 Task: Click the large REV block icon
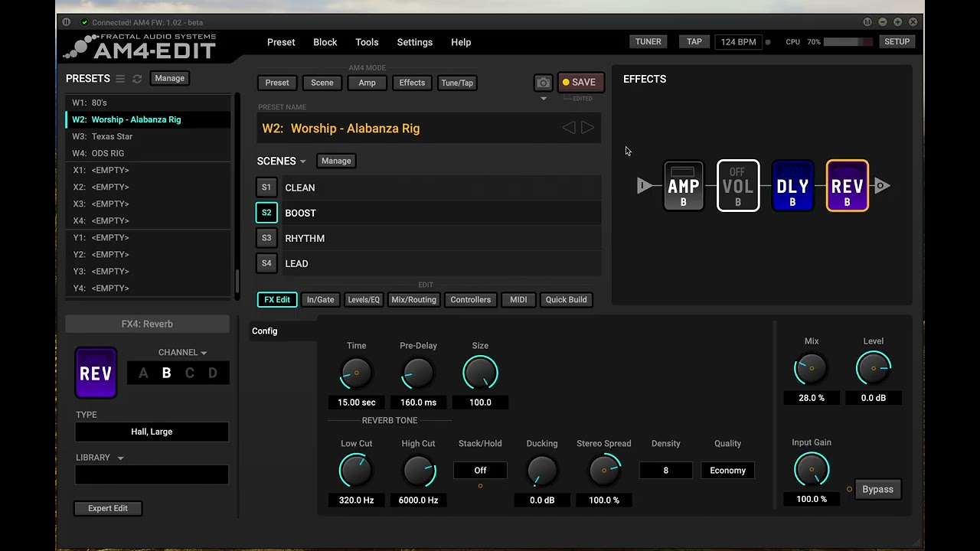point(96,373)
